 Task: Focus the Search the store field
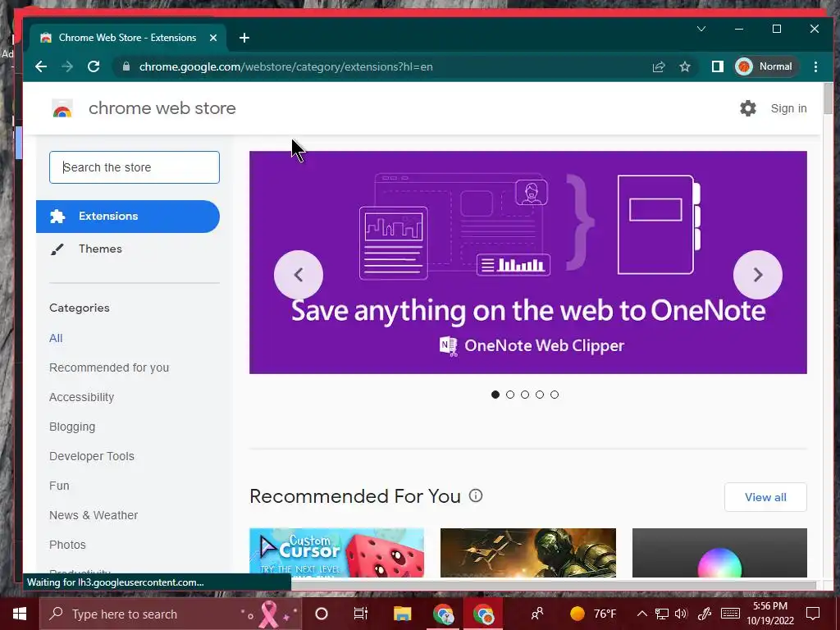[135, 167]
